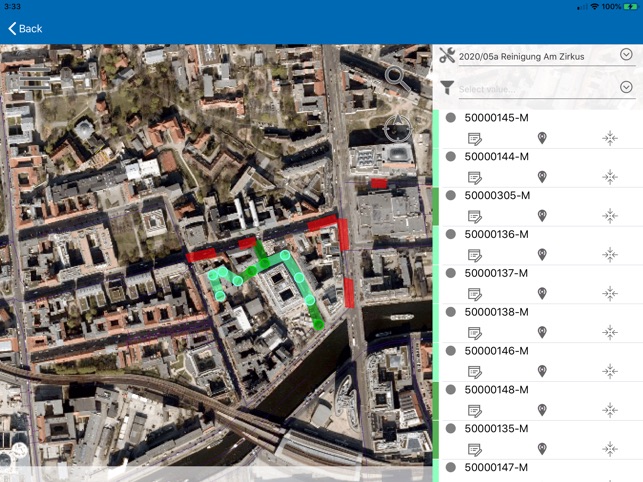Select list item 50000147-M
Image resolution: width=643 pixels, height=482 pixels.
496,467
